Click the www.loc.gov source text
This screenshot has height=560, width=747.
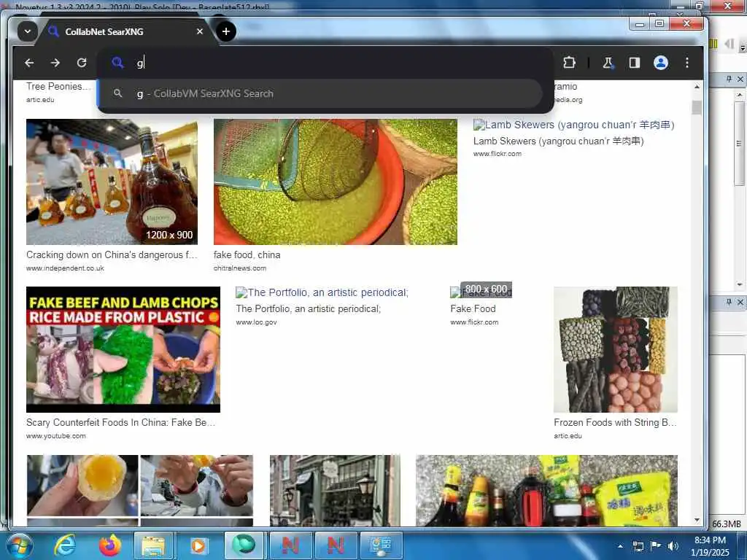click(256, 322)
